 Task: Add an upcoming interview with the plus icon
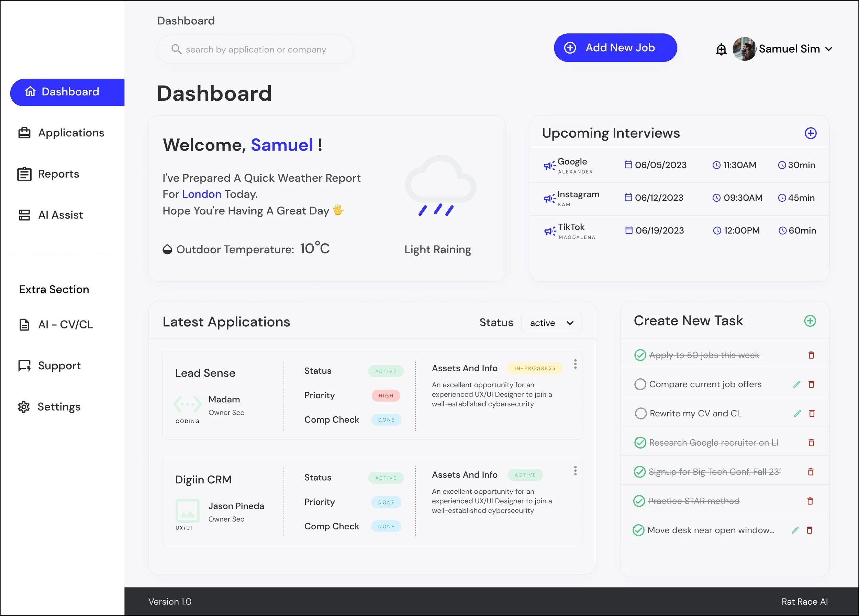[x=810, y=133]
